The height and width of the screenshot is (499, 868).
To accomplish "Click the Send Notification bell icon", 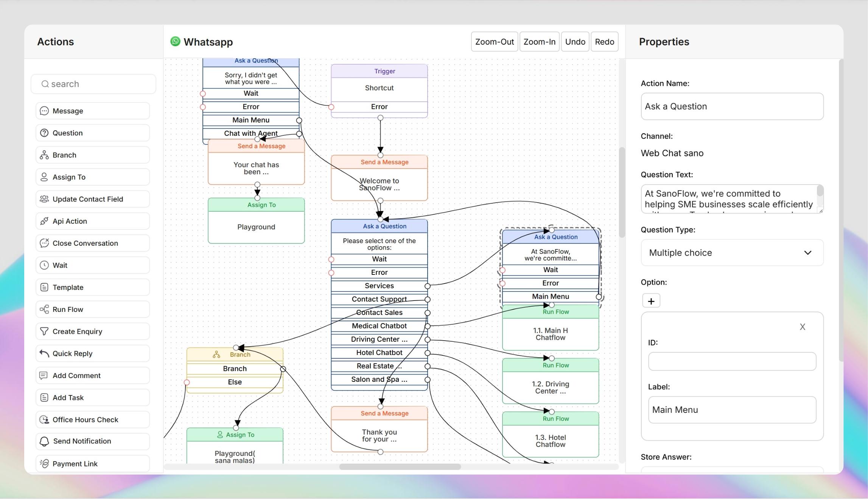I will [44, 441].
